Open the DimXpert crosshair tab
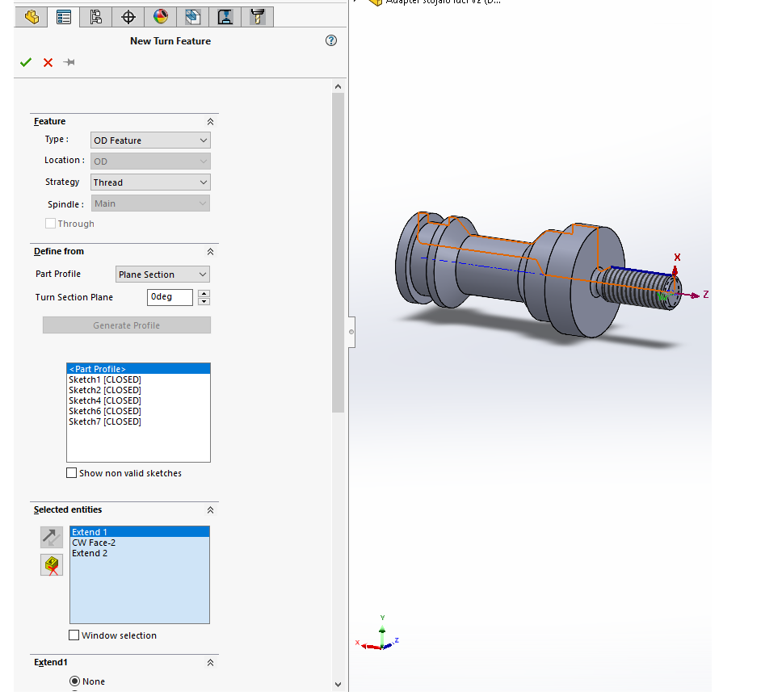This screenshot has height=700, width=761. 128,16
